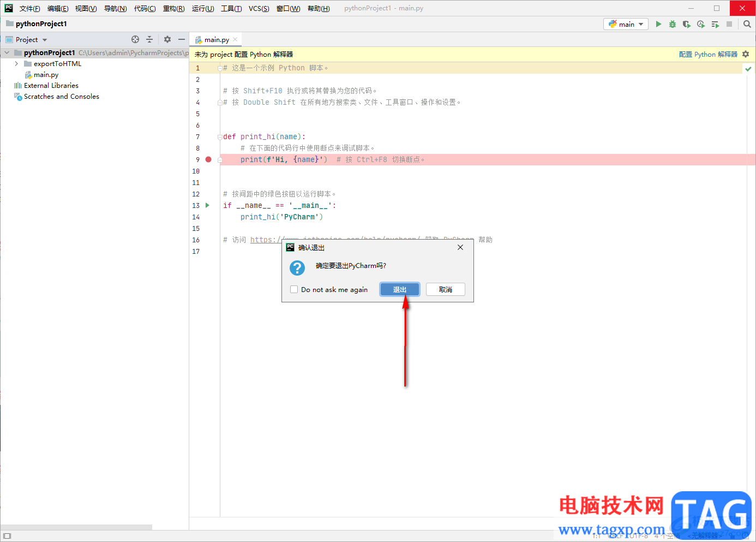
Task: Click the def print_hi(name) line
Action: pos(265,136)
